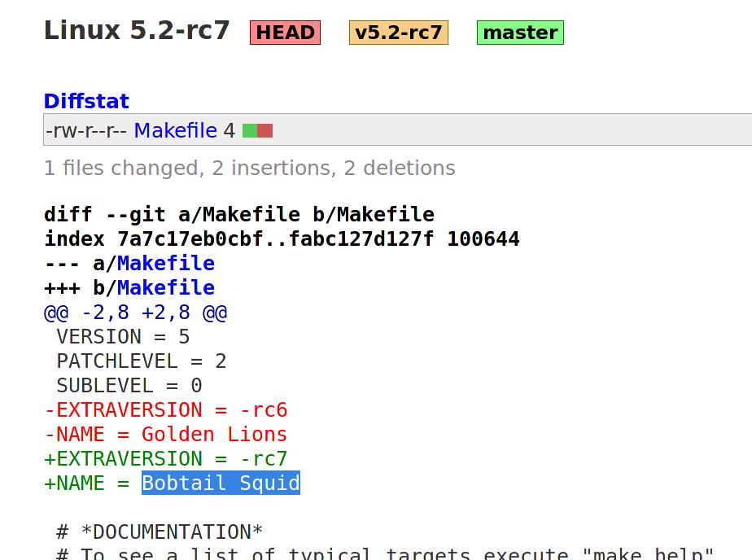Click the -rw-r--r-- file mode text

86,130
